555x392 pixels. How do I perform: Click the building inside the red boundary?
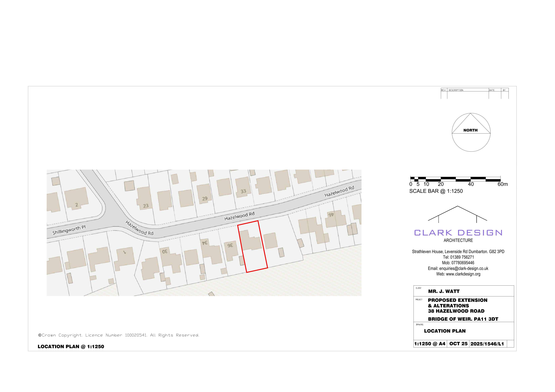(250, 240)
